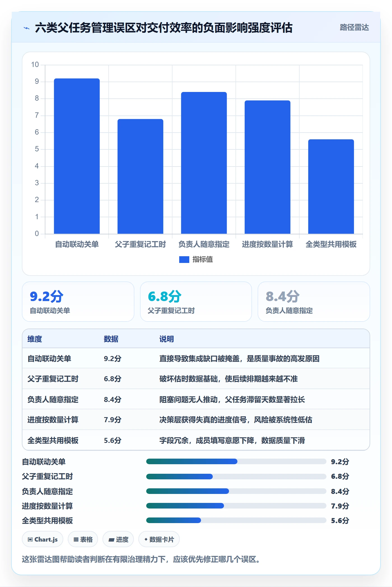
Task: Click the 负责人随意指定 progress bar
Action: point(236,491)
